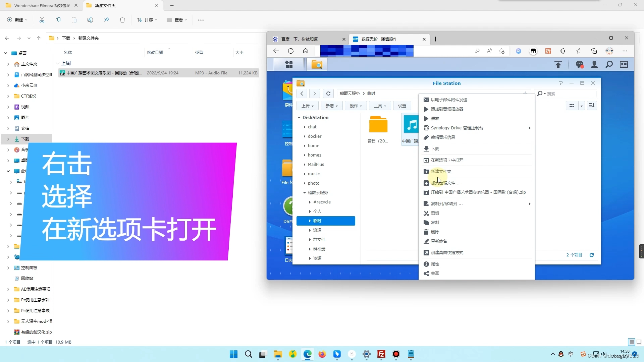Open the 上传 dropdown in File Station
Screen dimensions: 644x362
pos(308,106)
